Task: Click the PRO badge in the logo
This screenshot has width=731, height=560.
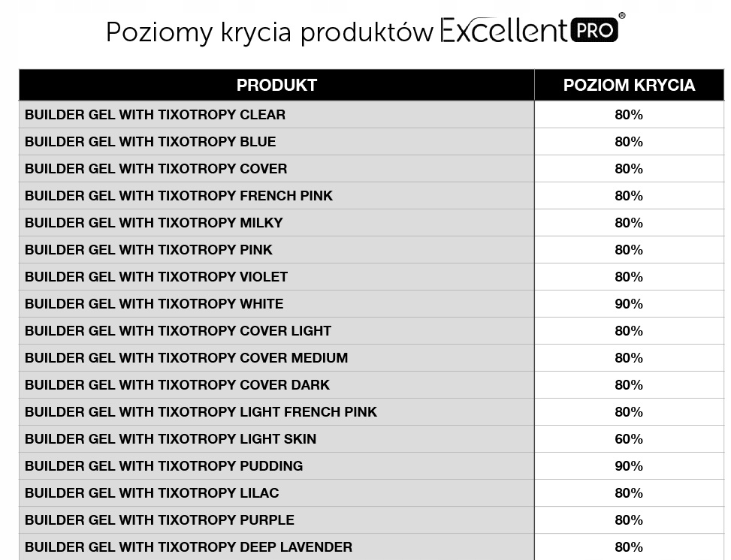Action: 595,30
